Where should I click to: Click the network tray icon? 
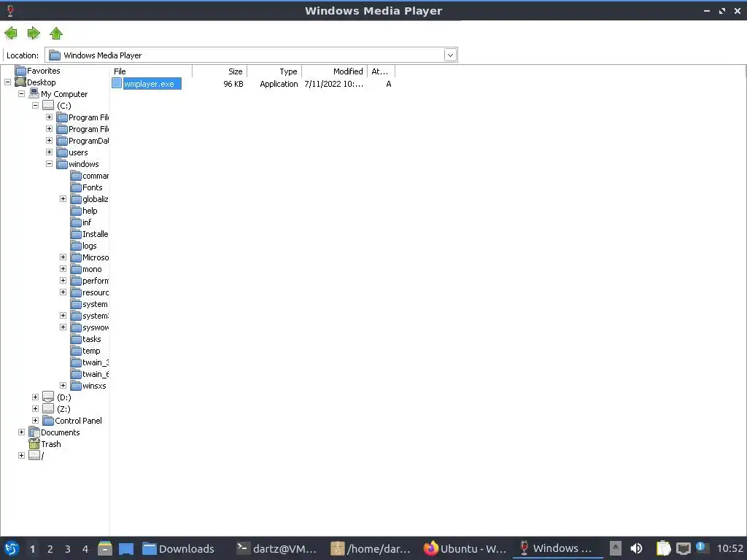(684, 548)
